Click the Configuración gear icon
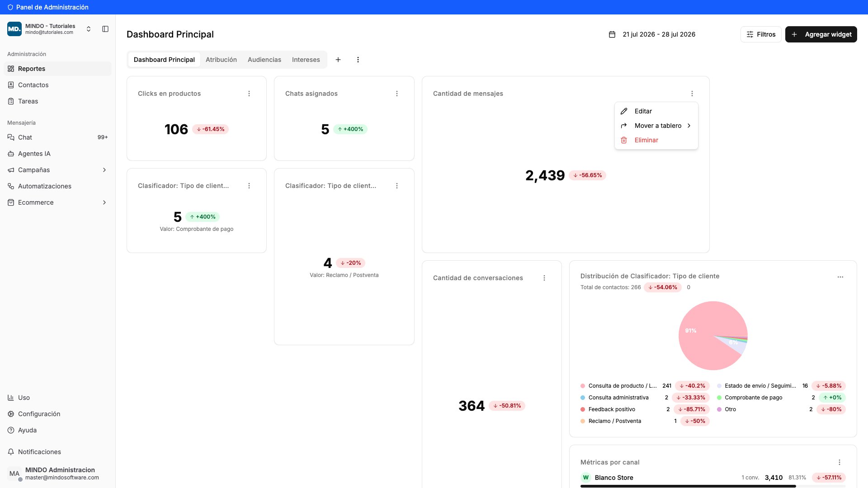 tap(11, 414)
